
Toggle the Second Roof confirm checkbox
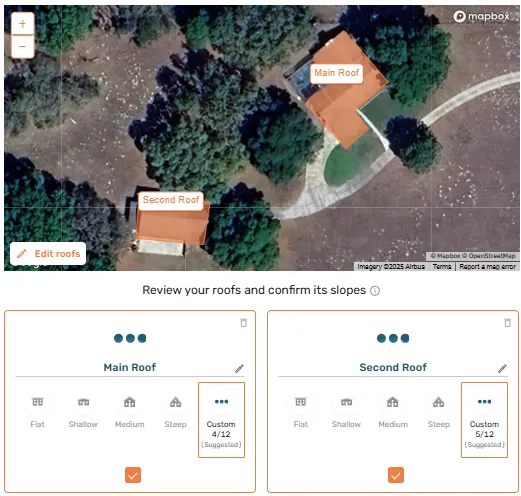[396, 475]
